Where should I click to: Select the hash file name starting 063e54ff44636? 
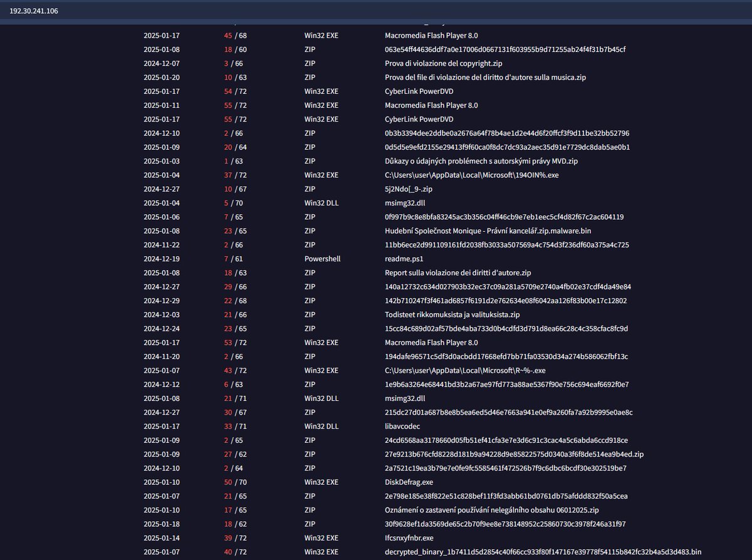[x=505, y=49]
